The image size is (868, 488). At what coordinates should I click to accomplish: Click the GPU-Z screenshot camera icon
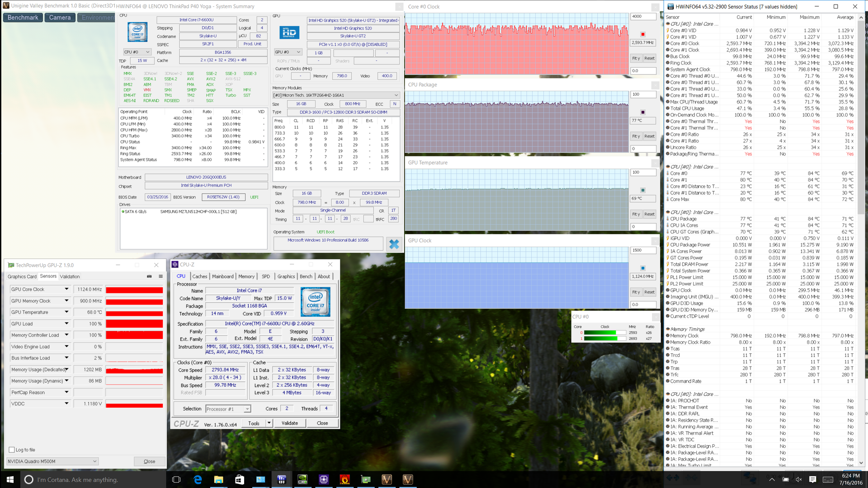point(149,277)
